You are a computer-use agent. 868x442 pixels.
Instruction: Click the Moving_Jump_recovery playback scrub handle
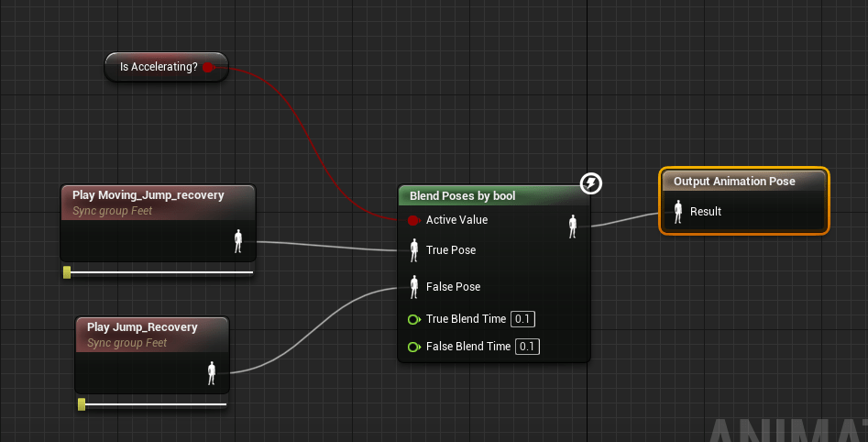point(67,272)
